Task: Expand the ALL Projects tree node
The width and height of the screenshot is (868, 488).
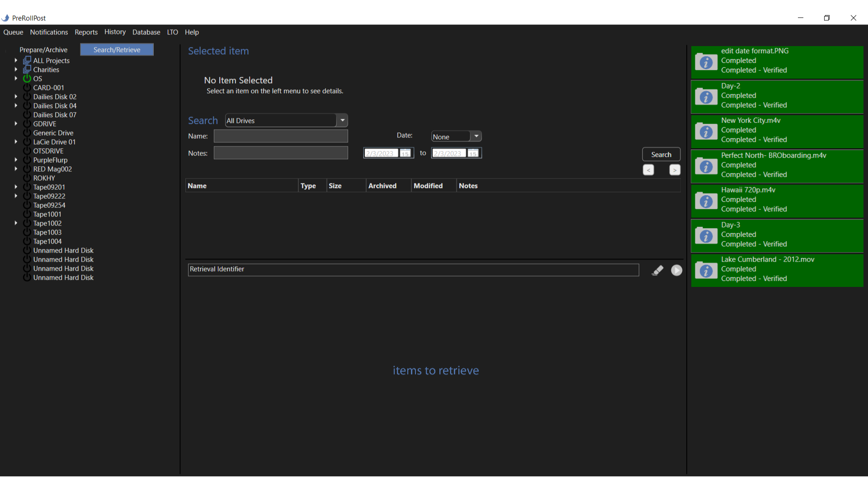Action: pyautogui.click(x=16, y=60)
